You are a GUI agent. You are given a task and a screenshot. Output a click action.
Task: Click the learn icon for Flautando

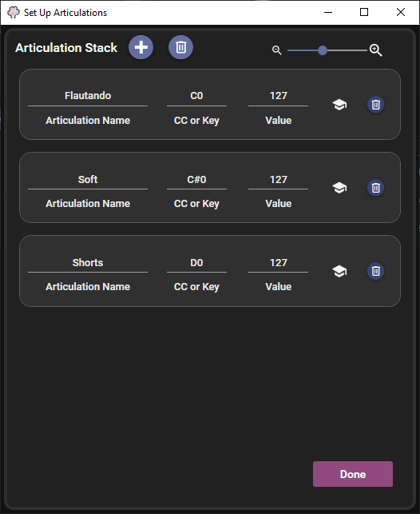pyautogui.click(x=339, y=105)
